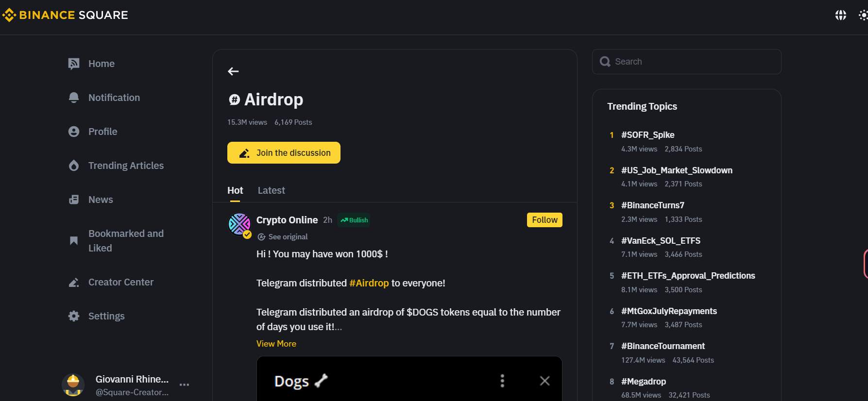Image resolution: width=868 pixels, height=401 pixels.
Task: Click the Search input field
Action: [x=687, y=62]
